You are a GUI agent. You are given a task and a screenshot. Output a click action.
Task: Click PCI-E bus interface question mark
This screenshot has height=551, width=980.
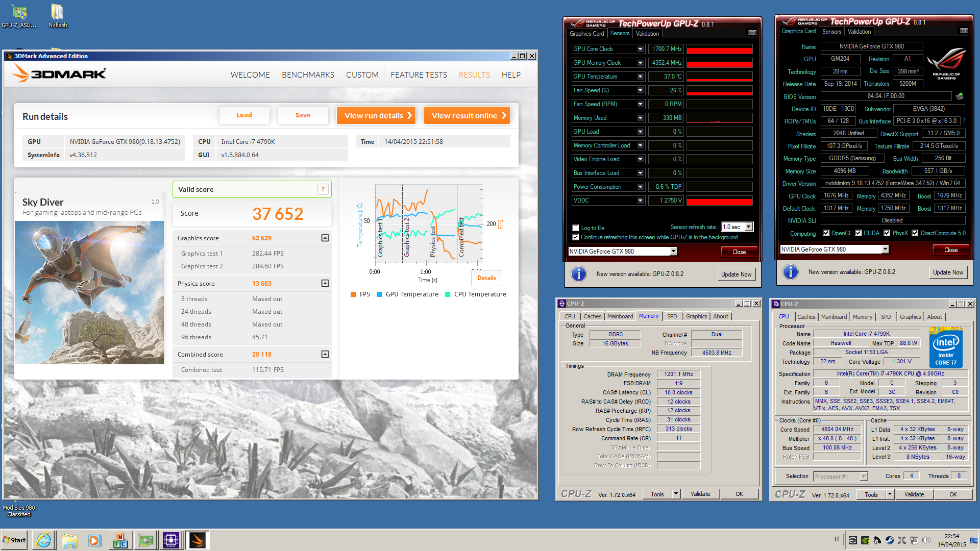[x=964, y=121]
